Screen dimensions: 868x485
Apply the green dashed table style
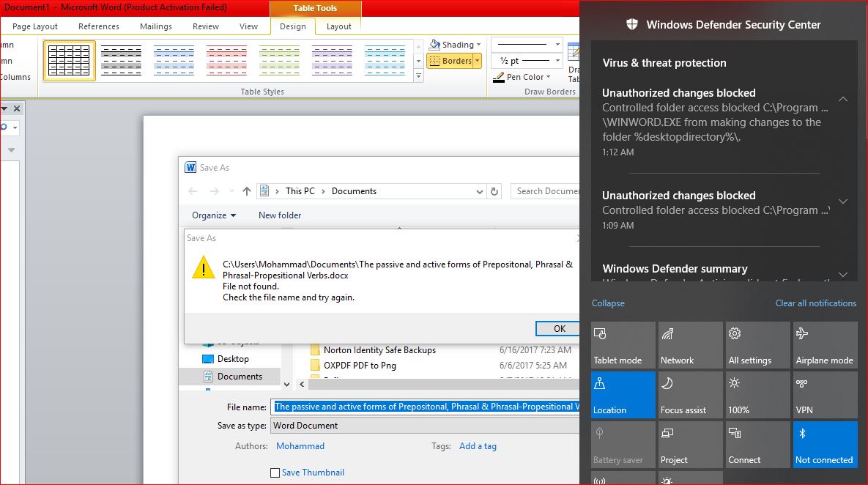(x=279, y=60)
